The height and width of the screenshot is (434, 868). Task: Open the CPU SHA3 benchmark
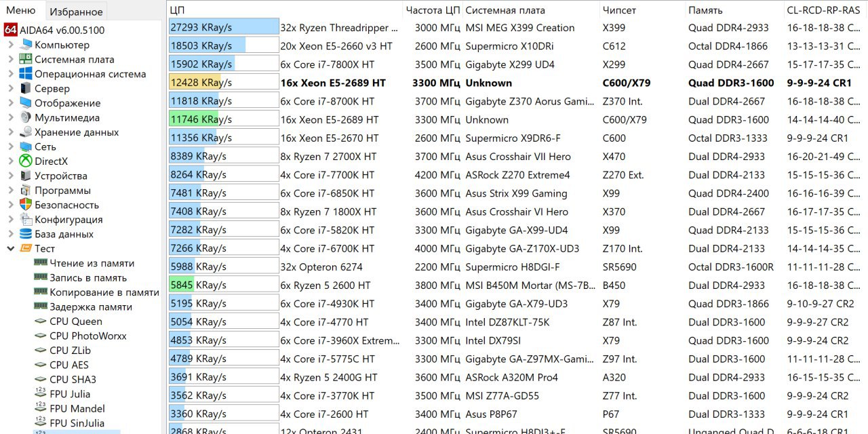coord(73,380)
